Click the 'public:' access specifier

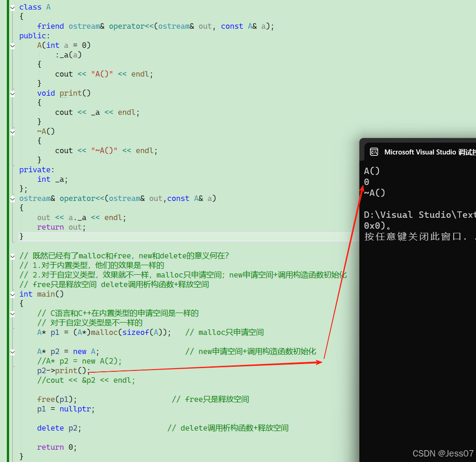point(34,36)
